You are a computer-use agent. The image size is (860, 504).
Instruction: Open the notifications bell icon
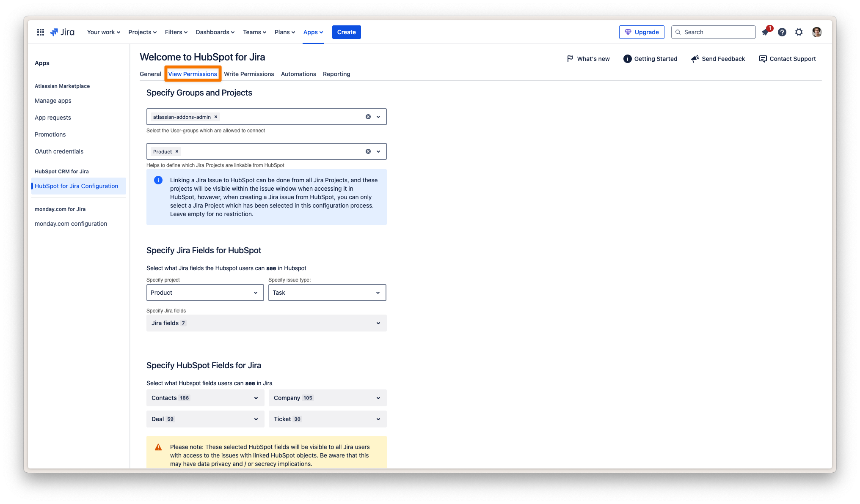pyautogui.click(x=765, y=32)
